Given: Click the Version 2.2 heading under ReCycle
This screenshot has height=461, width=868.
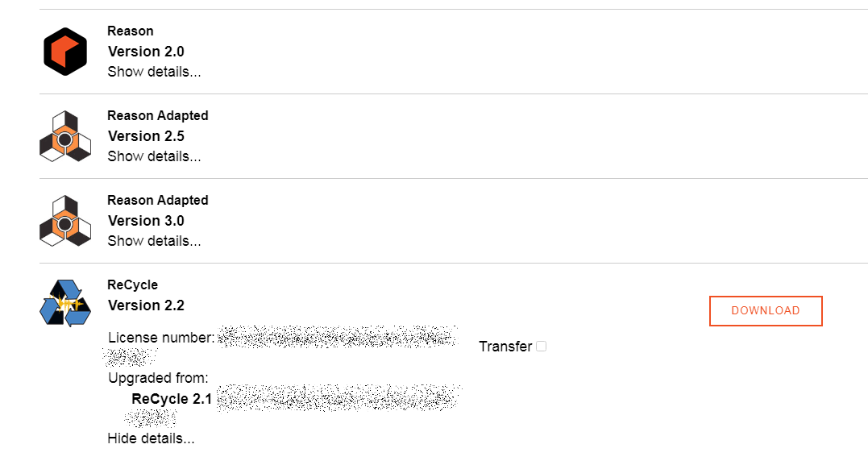Looking at the screenshot, I should pyautogui.click(x=146, y=305).
